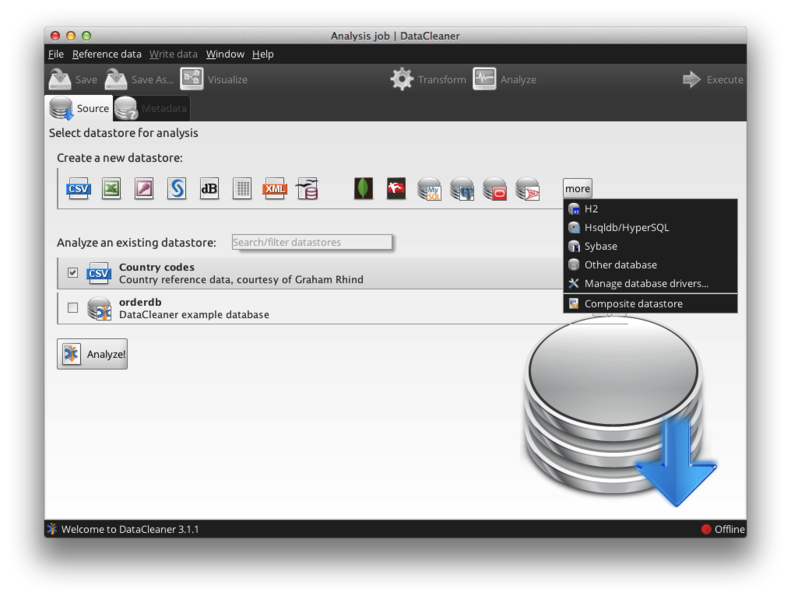The width and height of the screenshot is (791, 599).
Task: Create a new dBase (dB) datastore
Action: click(x=209, y=189)
